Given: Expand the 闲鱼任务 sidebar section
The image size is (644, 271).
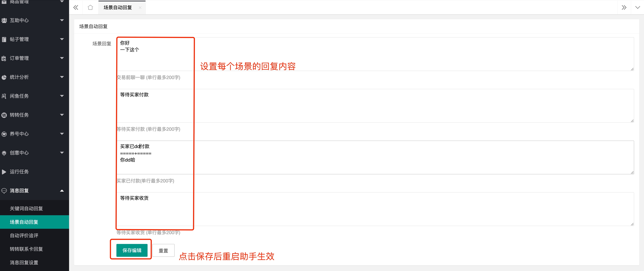Looking at the screenshot, I should [35, 96].
